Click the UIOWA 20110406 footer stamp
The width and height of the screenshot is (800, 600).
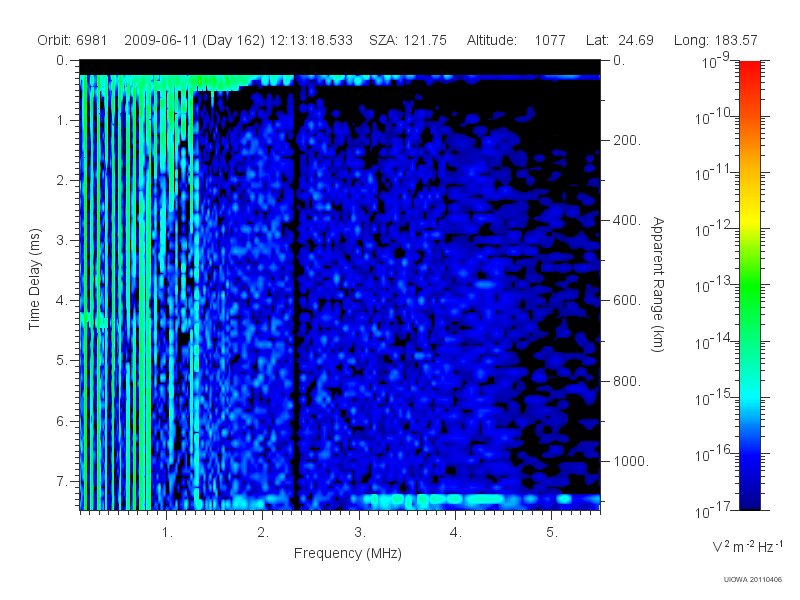coord(753,579)
